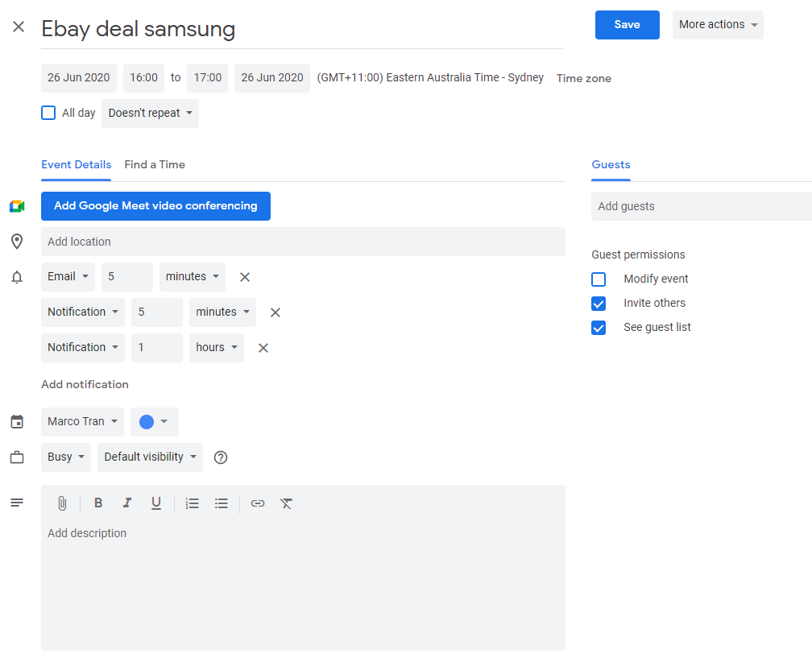The height and width of the screenshot is (662, 812).
Task: Click the description lines icon
Action: click(17, 503)
